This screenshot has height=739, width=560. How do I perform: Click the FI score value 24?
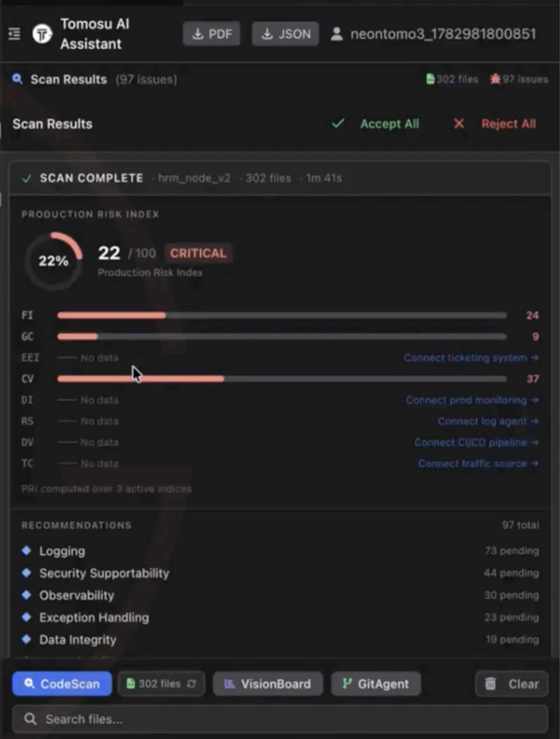pyautogui.click(x=532, y=316)
